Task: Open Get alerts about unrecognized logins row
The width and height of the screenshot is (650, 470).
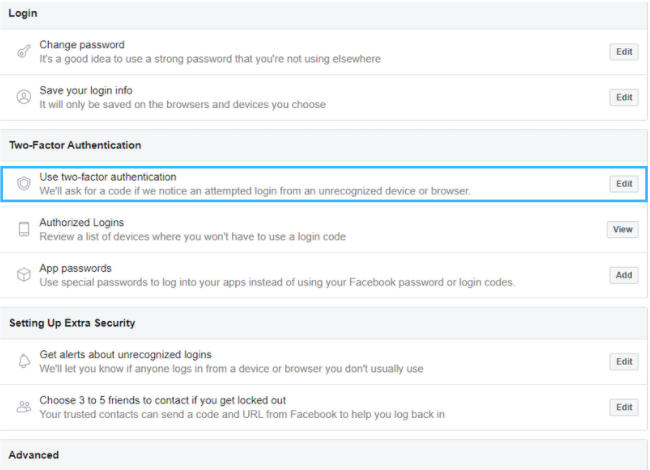Action: [x=324, y=361]
